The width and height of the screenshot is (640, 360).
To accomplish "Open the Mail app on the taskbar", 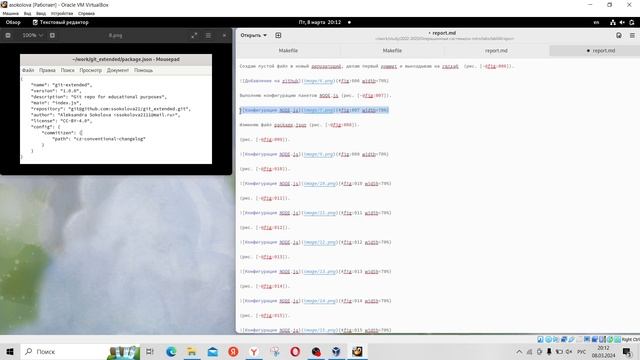I will click(x=213, y=351).
